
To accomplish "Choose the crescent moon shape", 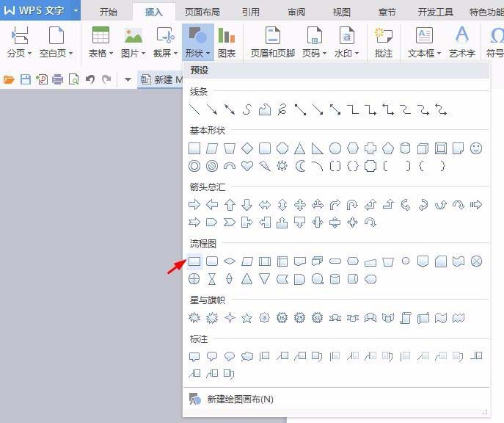I will (x=300, y=166).
